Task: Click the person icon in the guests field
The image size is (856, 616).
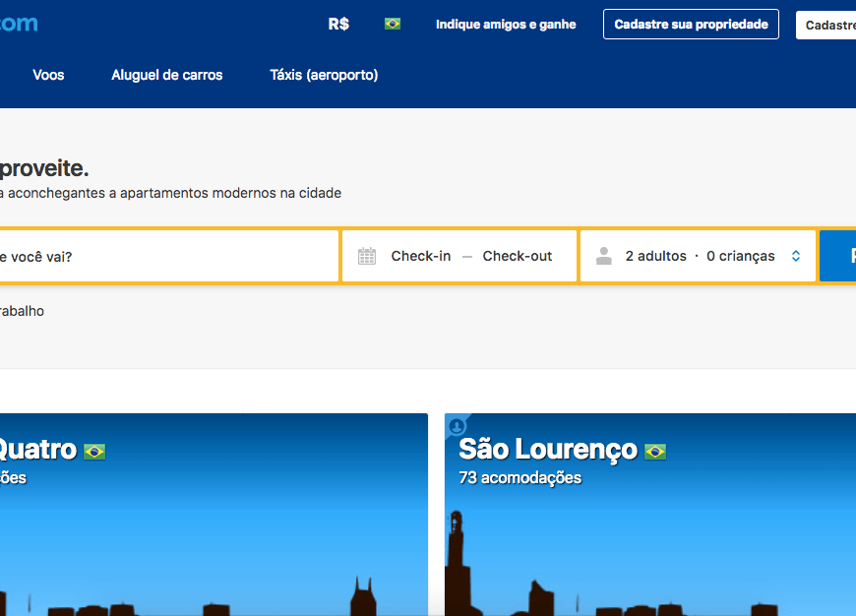Action: coord(603,255)
